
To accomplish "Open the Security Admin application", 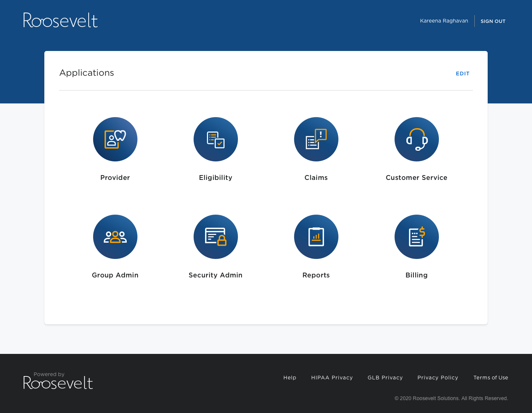I will coord(216,237).
